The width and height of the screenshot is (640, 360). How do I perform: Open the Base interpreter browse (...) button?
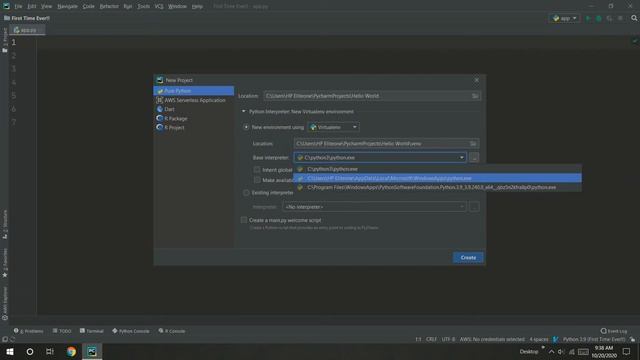[474, 158]
